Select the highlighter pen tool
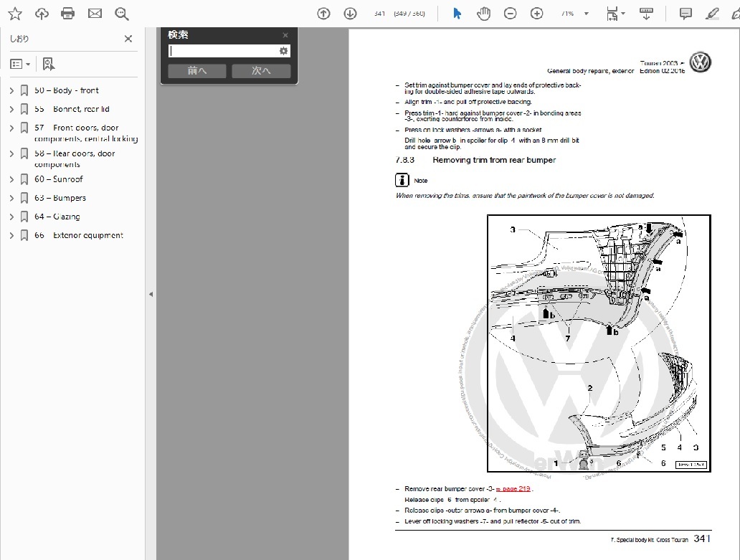The height and width of the screenshot is (560, 740). click(x=712, y=14)
